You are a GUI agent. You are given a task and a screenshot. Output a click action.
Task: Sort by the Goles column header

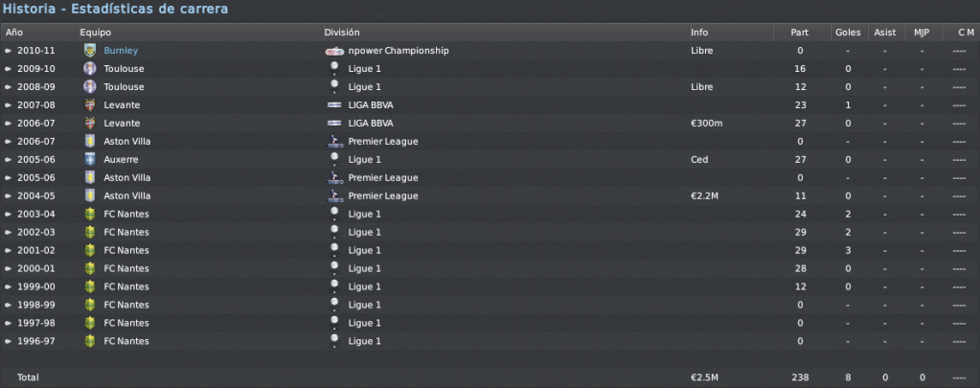pos(848,33)
